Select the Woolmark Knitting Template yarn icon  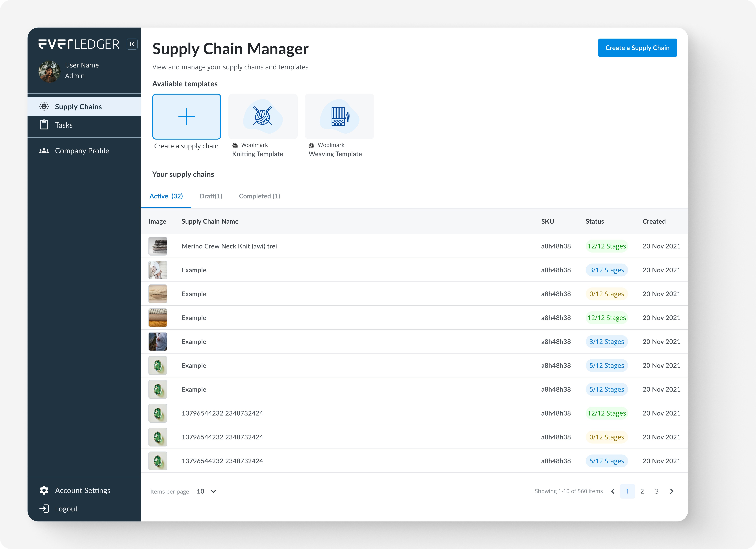click(x=263, y=116)
